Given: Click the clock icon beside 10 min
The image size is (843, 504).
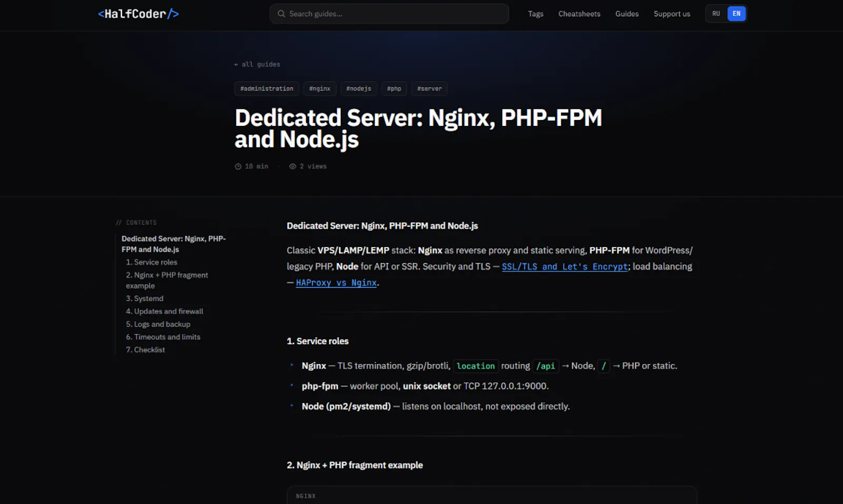Looking at the screenshot, I should coord(238,166).
